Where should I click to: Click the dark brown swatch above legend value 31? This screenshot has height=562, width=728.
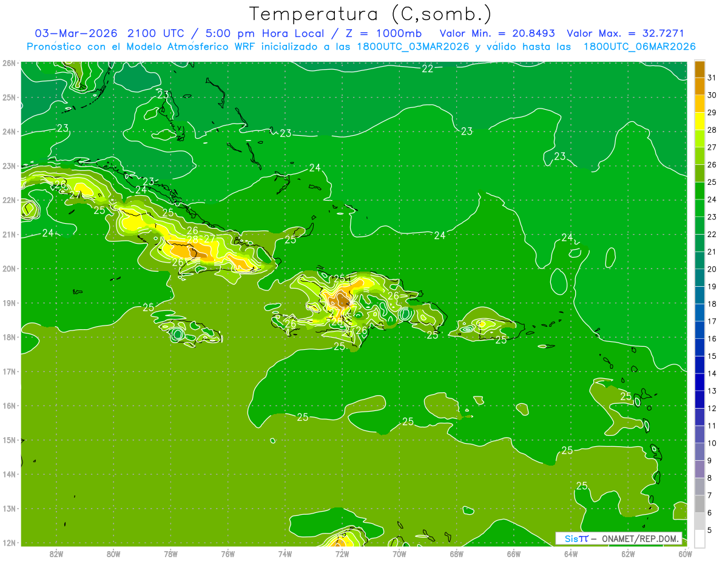point(699,69)
